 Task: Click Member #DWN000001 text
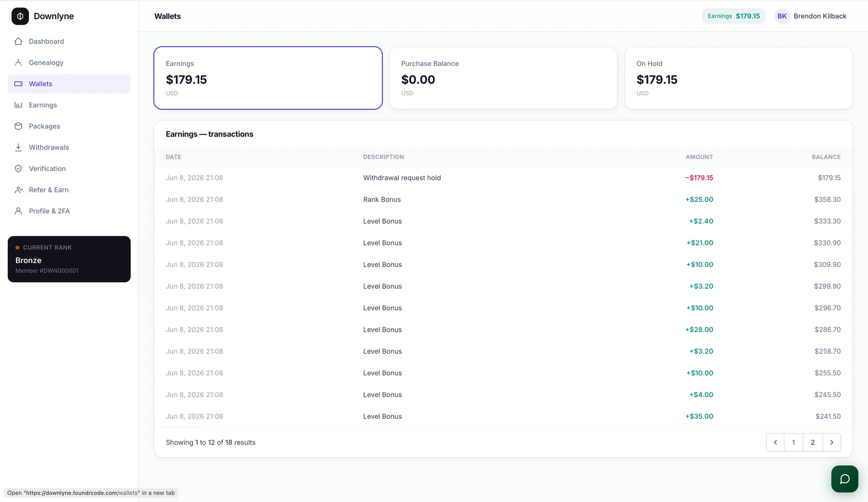pyautogui.click(x=47, y=271)
